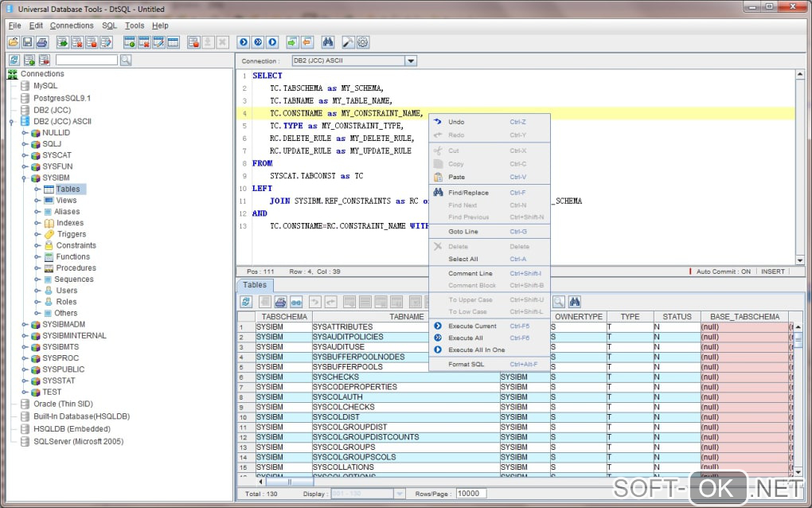This screenshot has width=812, height=508.
Task: Select Execute Current in the context menu
Action: (x=472, y=326)
